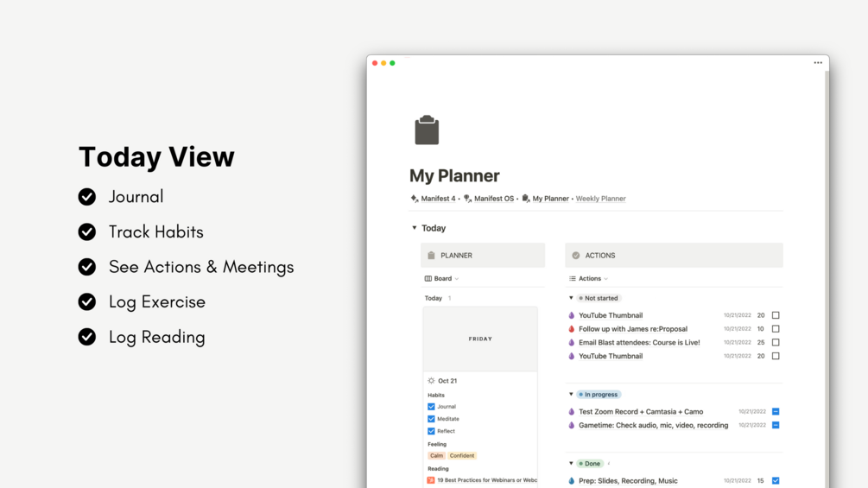The width and height of the screenshot is (868, 488).
Task: Open the Manifest OS breadcrumb link
Action: (x=494, y=199)
